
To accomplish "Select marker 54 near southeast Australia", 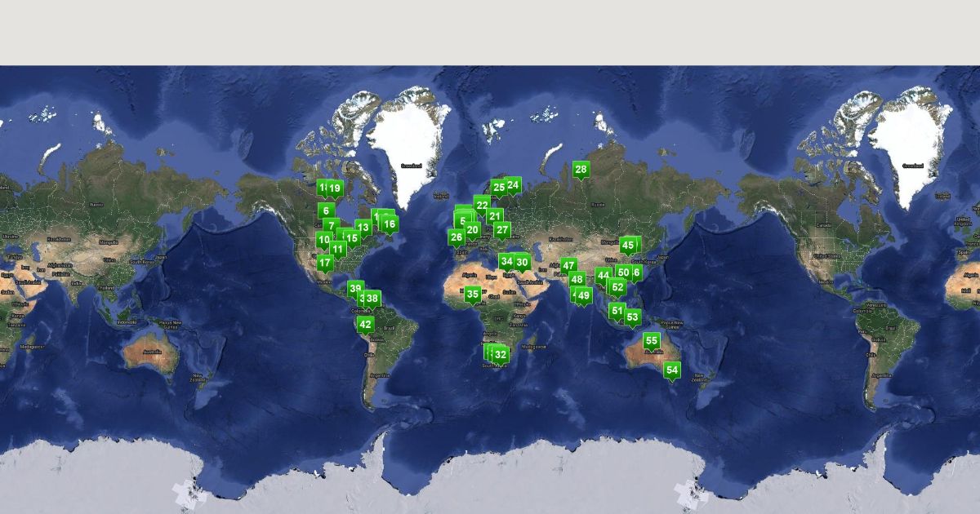I will [672, 370].
